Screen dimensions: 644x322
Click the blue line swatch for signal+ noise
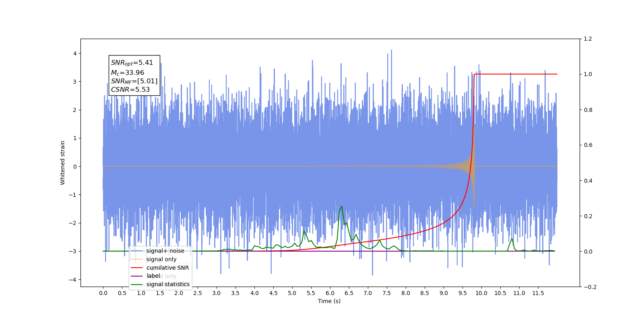(x=137, y=251)
